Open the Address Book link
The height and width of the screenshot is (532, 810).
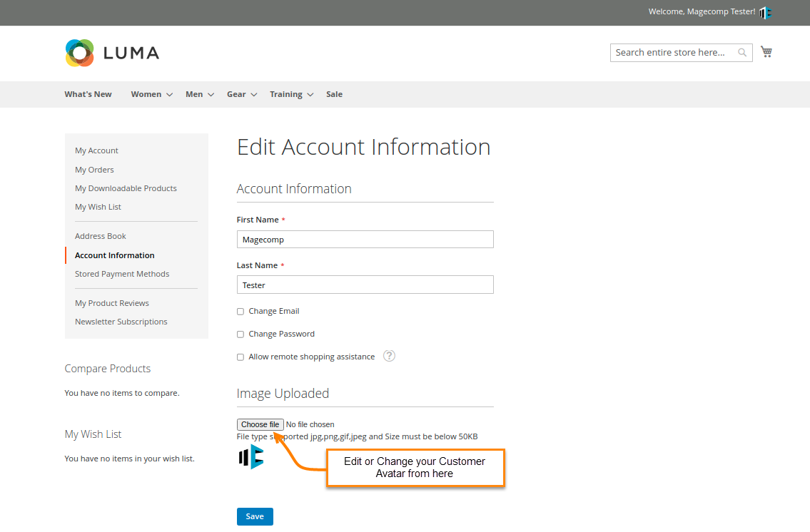(x=101, y=236)
